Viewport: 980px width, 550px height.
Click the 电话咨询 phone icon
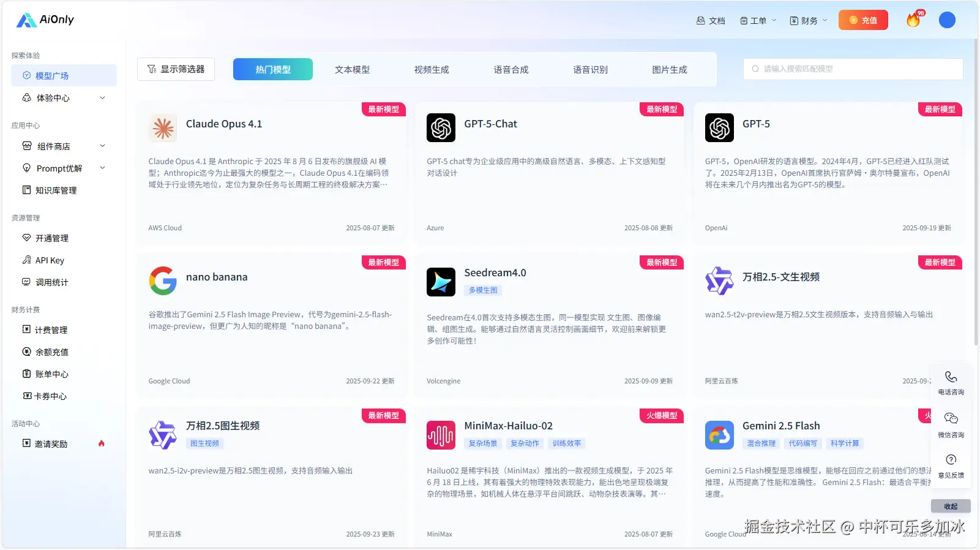click(951, 377)
